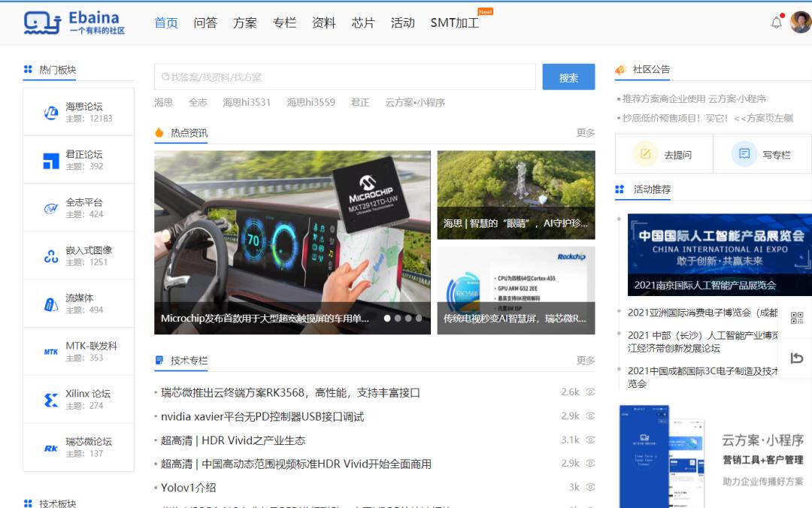Open the Rockchip 传统电视 news thumbnail
This screenshot has height=508, width=812.
[x=516, y=291]
